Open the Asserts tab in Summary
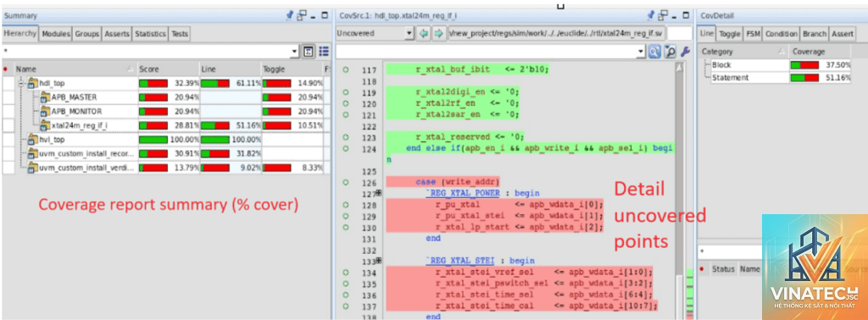 click(117, 34)
